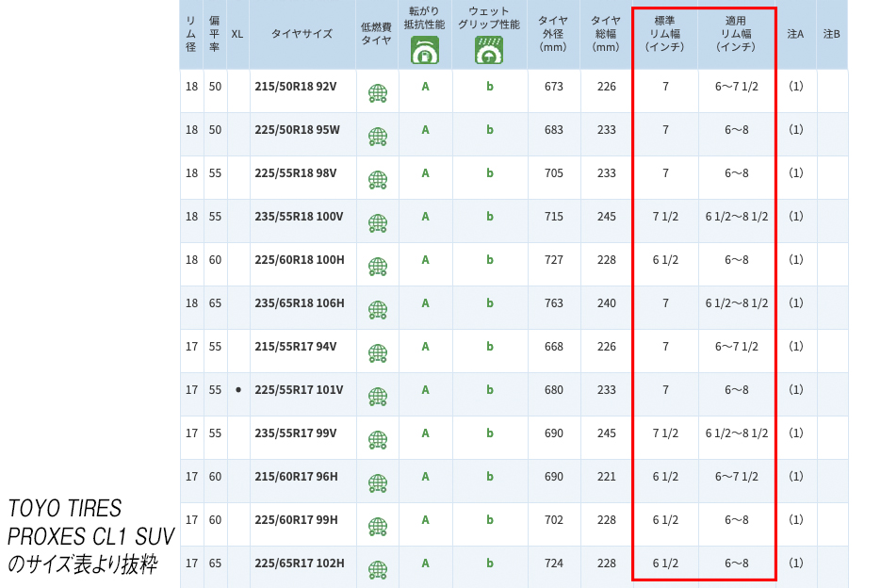This screenshot has height=588, width=881.
Task: Select eco tire icon in 235/65R18 106H row
Action: (x=377, y=310)
